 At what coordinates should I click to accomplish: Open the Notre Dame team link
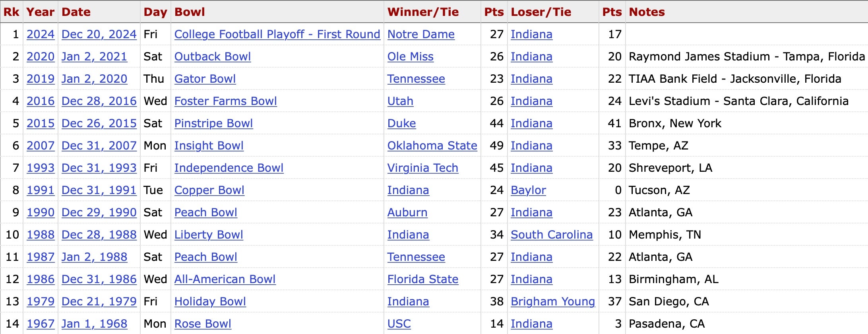pos(421,34)
